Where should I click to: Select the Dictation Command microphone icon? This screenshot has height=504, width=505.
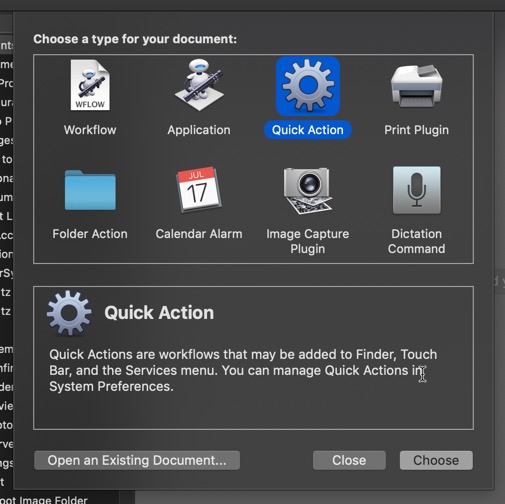[x=417, y=190]
